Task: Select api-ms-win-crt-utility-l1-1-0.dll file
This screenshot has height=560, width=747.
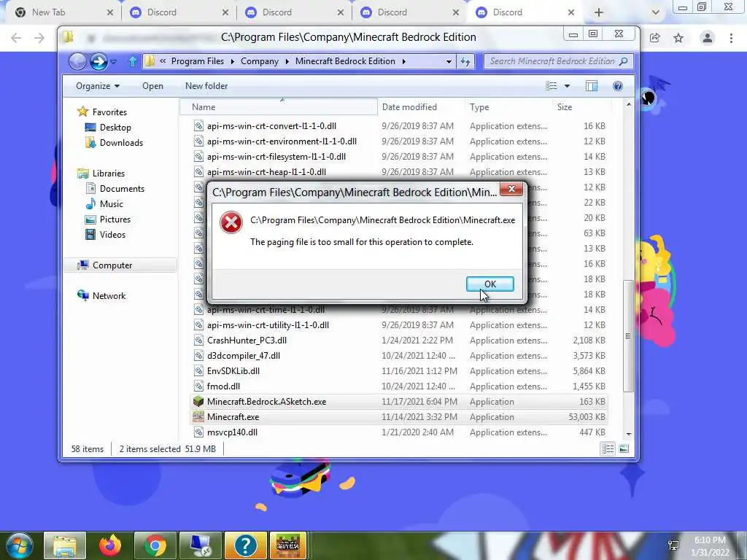Action: (268, 325)
